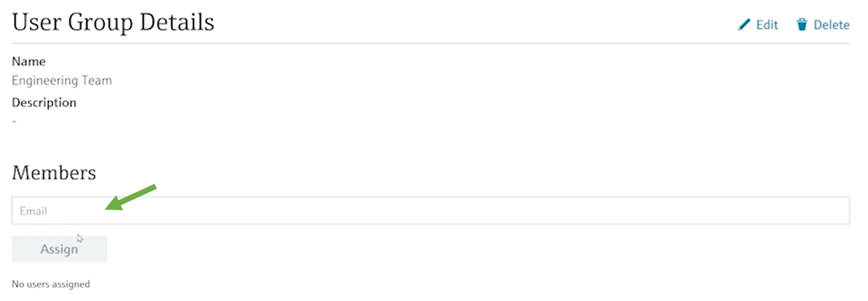Image resolution: width=868 pixels, height=301 pixels.
Task: Click the Name field label
Action: tap(29, 62)
